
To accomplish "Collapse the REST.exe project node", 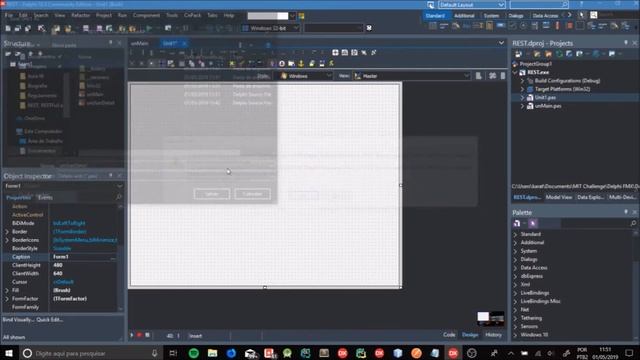I will tap(515, 72).
